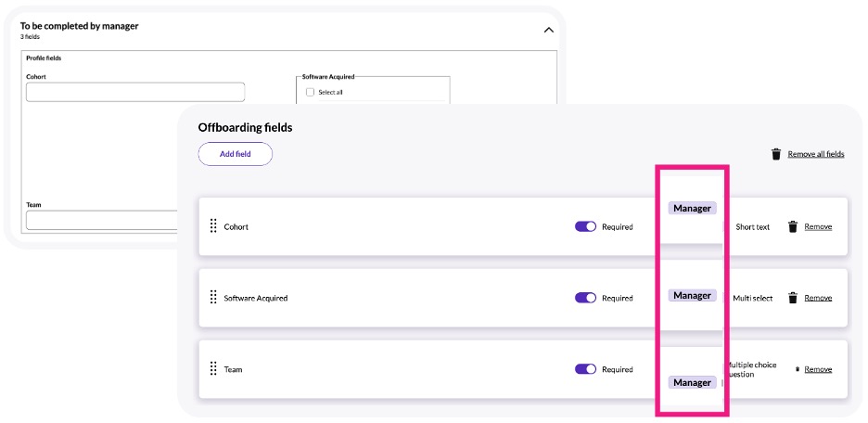Toggle Required switch for Cohort field

(585, 226)
